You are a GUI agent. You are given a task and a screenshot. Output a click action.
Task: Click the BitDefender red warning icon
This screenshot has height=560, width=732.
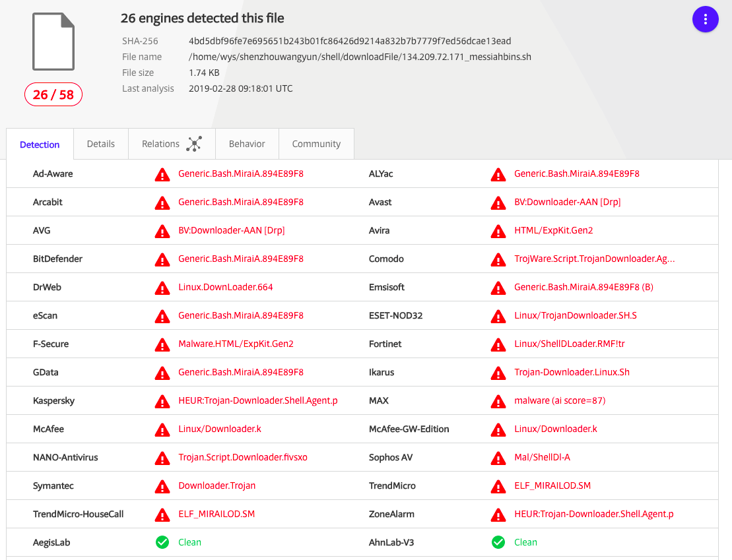point(162,260)
